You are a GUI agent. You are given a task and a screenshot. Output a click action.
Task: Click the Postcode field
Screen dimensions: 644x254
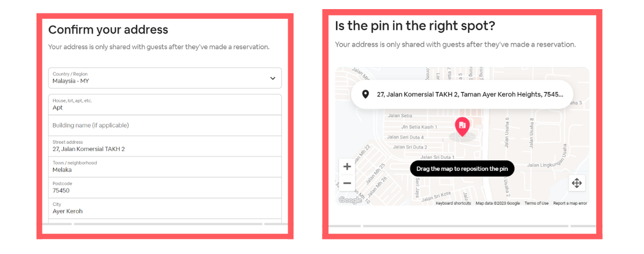164,188
